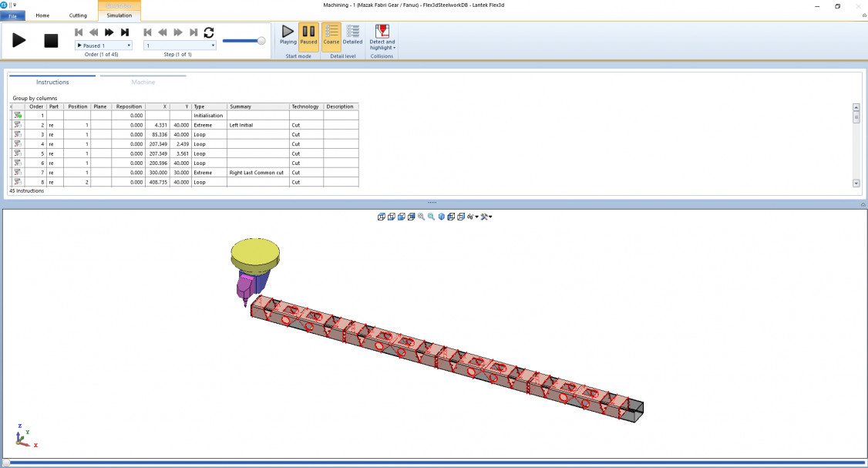Screen dimensions: 868x468
Task: Switch to the Cutting ribbon tab
Action: tap(78, 15)
